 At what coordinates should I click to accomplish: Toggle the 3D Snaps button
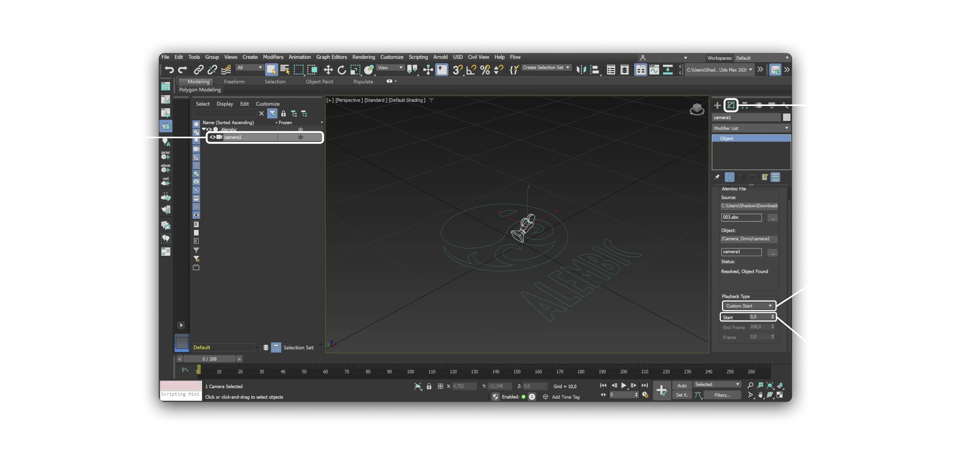point(457,69)
